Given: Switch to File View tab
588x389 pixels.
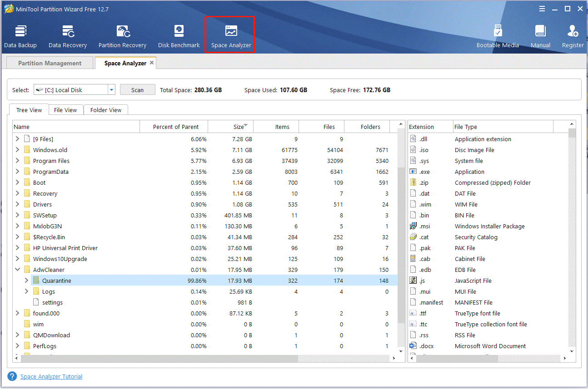Looking at the screenshot, I should tap(65, 110).
